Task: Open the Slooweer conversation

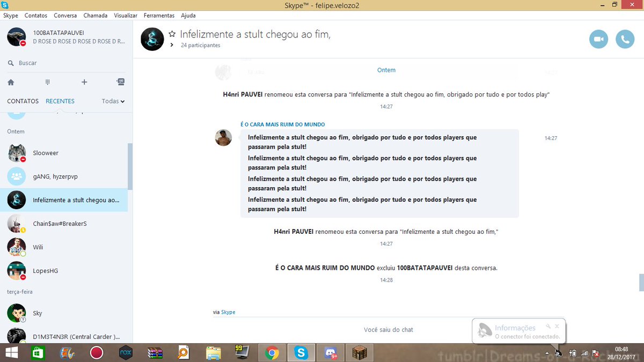Action: 64,153
